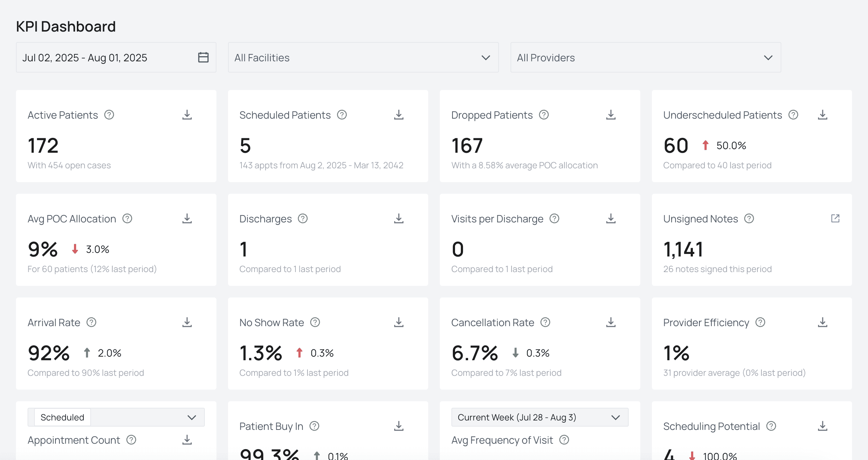The width and height of the screenshot is (868, 460).
Task: Show the Active Patients help tooltip
Action: click(x=109, y=115)
